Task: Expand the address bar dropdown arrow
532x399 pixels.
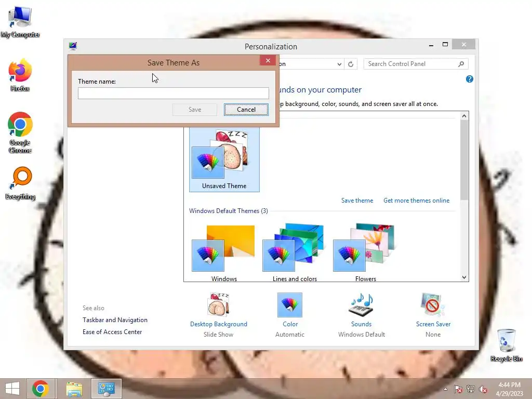Action: (339, 64)
